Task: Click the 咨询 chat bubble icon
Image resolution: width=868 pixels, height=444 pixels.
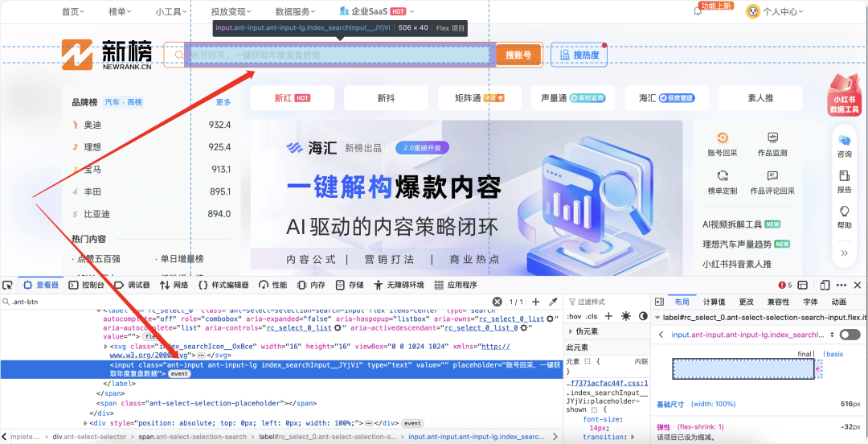Action: click(x=844, y=141)
